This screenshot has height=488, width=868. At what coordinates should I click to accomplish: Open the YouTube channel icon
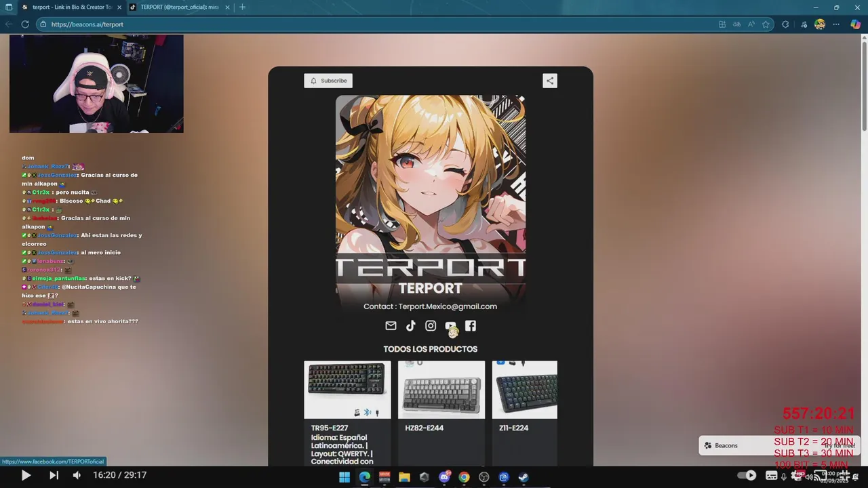coord(450,326)
